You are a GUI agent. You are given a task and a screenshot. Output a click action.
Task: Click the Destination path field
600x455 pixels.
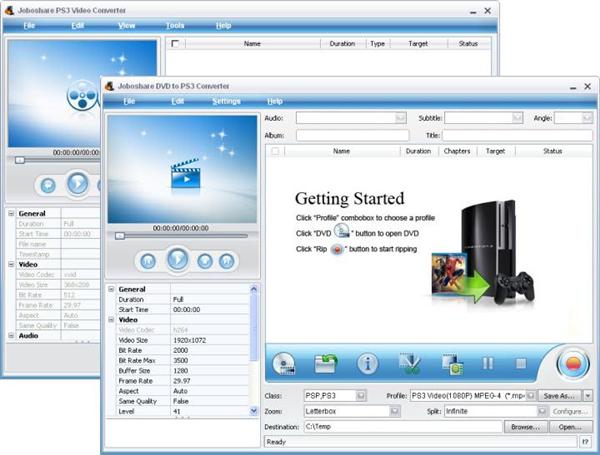click(403, 426)
